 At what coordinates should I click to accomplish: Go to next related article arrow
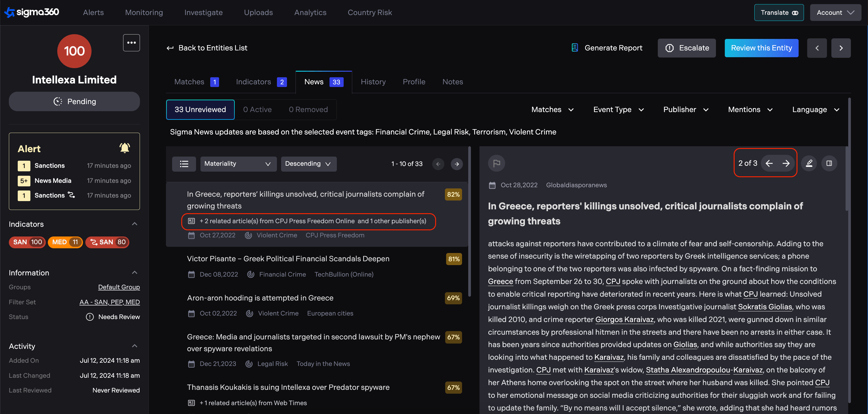[786, 164]
